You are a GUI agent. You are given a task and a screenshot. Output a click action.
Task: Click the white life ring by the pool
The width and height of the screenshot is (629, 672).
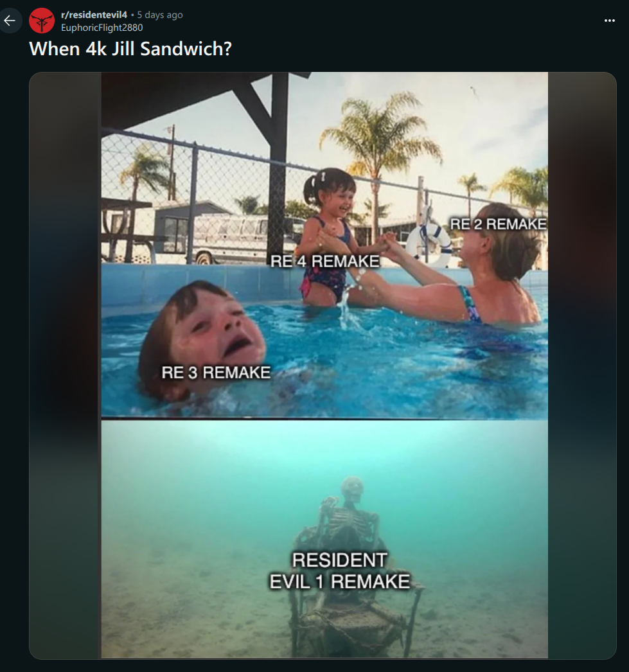click(429, 243)
